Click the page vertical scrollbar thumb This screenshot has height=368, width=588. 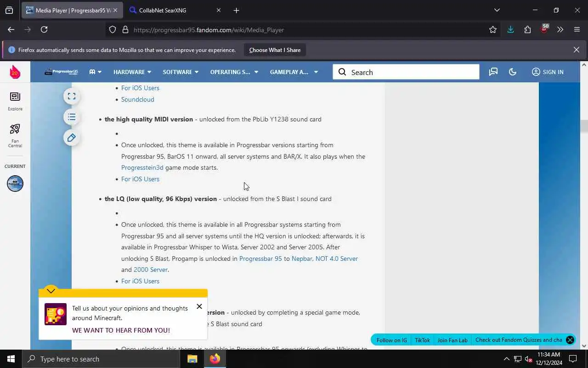click(584, 126)
